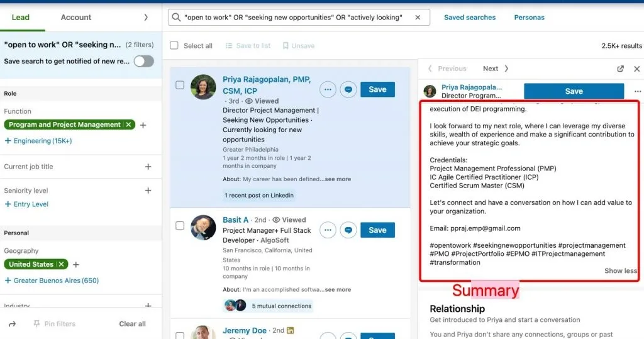644x339 pixels.
Task: Save Priya from the preview panel header
Action: pyautogui.click(x=574, y=91)
